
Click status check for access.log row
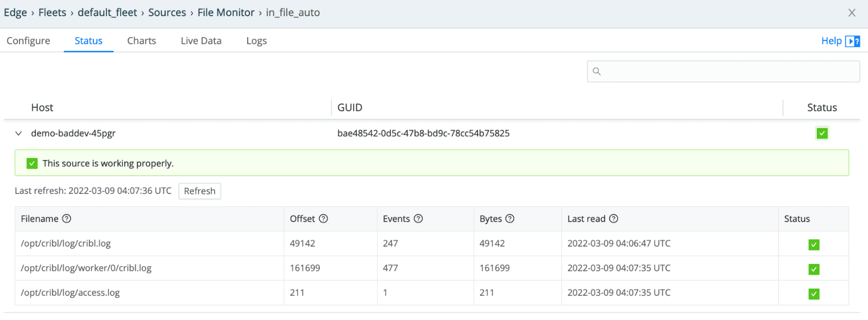click(x=814, y=294)
